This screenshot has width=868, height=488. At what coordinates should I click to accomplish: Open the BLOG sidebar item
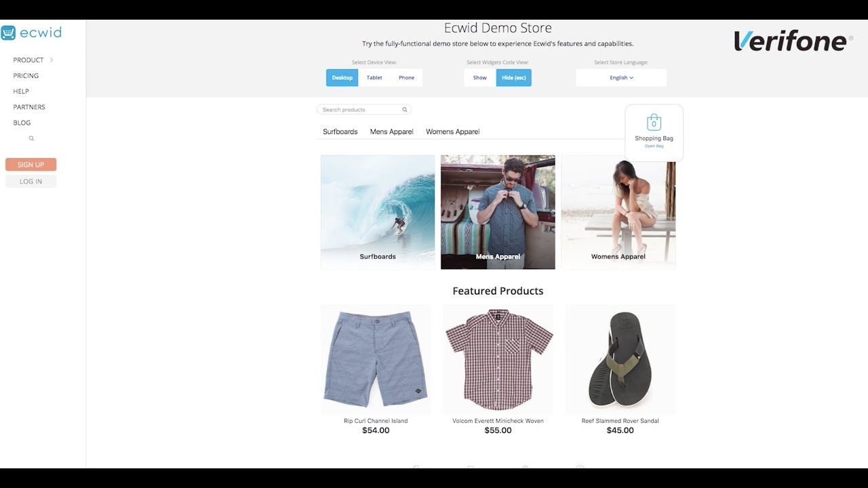22,123
